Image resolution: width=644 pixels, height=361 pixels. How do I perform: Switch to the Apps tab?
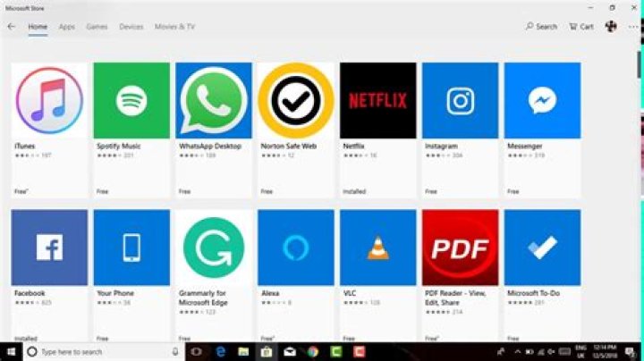click(67, 27)
